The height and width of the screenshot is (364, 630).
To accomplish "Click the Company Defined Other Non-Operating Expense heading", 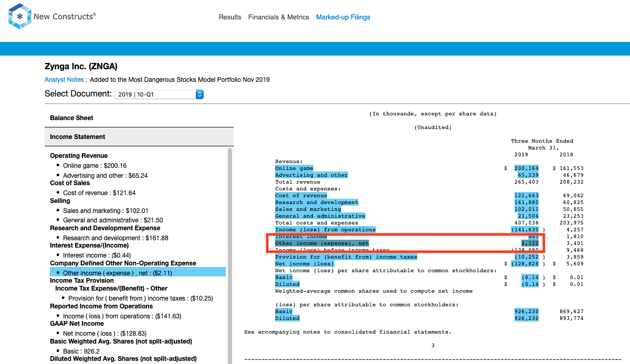I will pyautogui.click(x=123, y=263).
